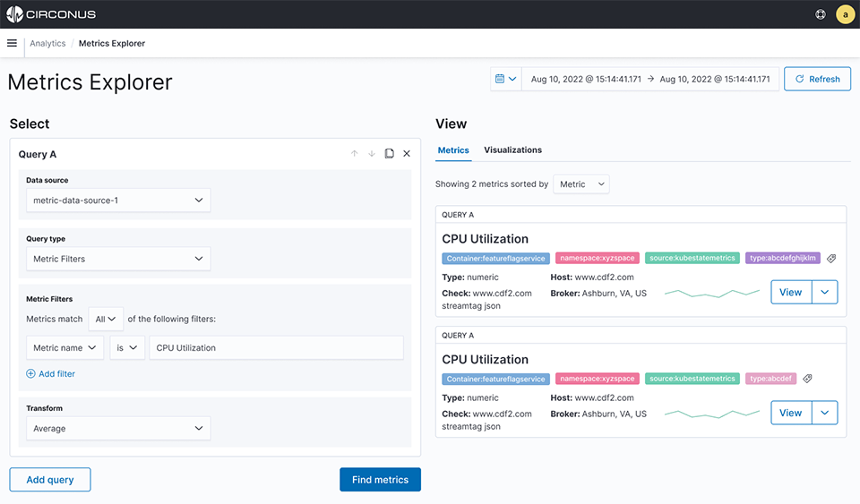Select the Metrics tab
Screen dimensions: 860x504
(x=453, y=150)
